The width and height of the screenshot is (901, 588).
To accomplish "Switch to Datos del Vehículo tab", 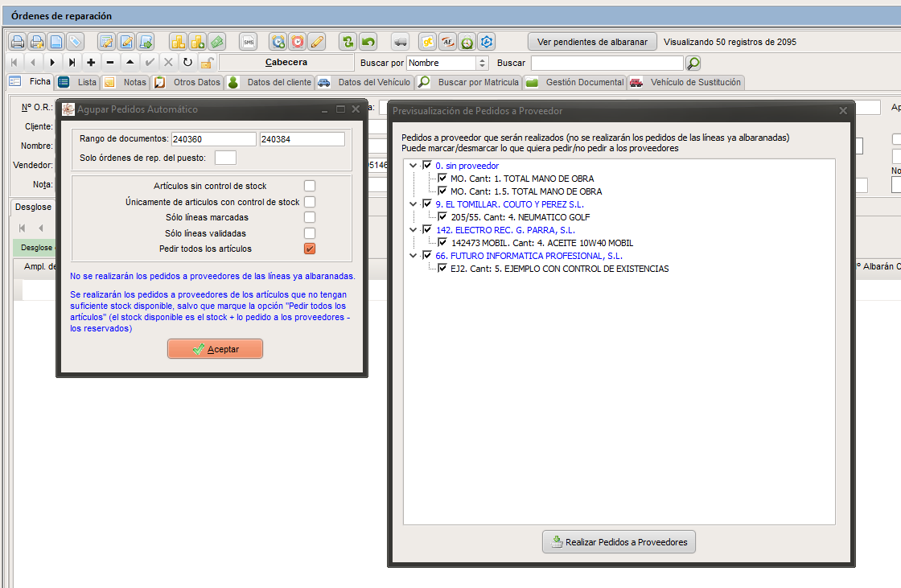I will tap(364, 82).
